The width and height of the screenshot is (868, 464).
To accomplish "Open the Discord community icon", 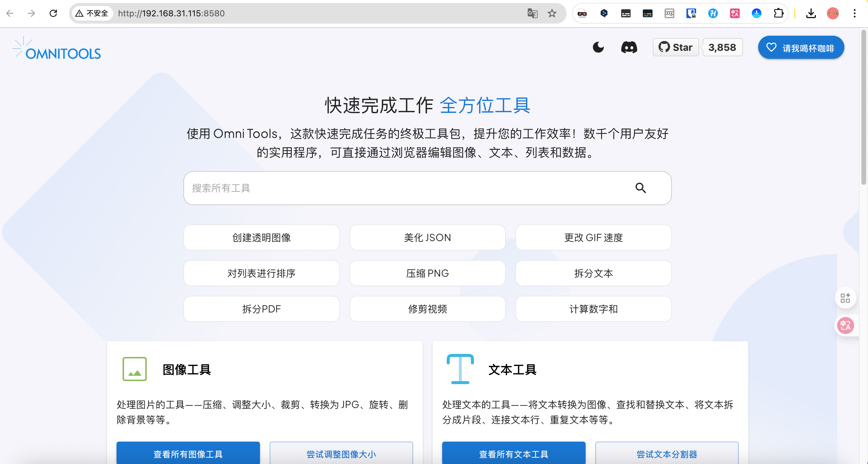I will click(x=629, y=47).
